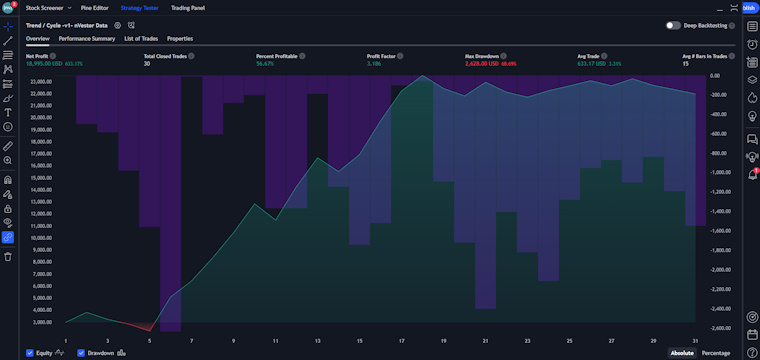Open the alerts clock panel

point(752,44)
